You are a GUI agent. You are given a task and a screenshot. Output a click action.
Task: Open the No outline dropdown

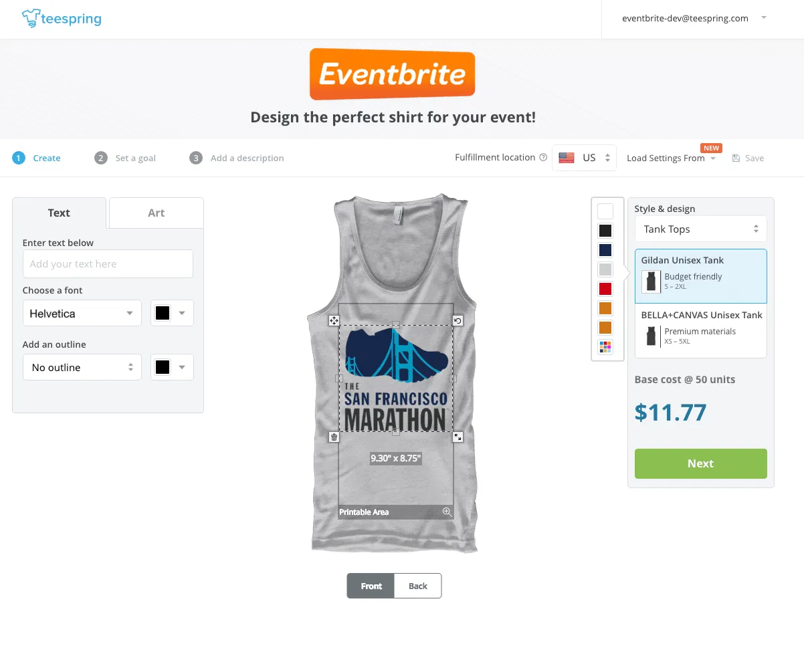click(x=82, y=367)
